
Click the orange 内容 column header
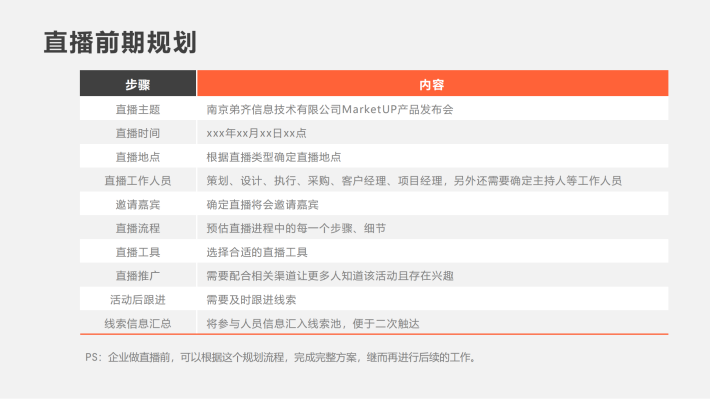[x=432, y=83]
